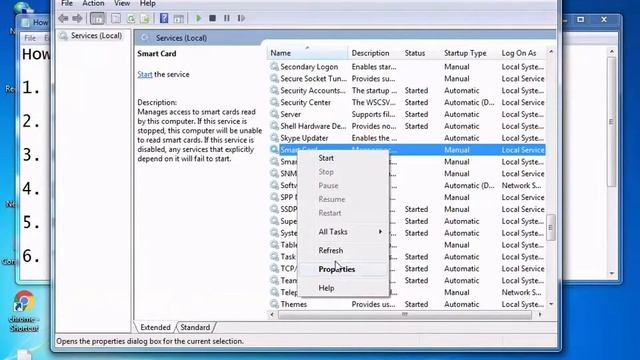Screen dimensions: 640x360
Task: Sort by Name column header
Action: 307,53
